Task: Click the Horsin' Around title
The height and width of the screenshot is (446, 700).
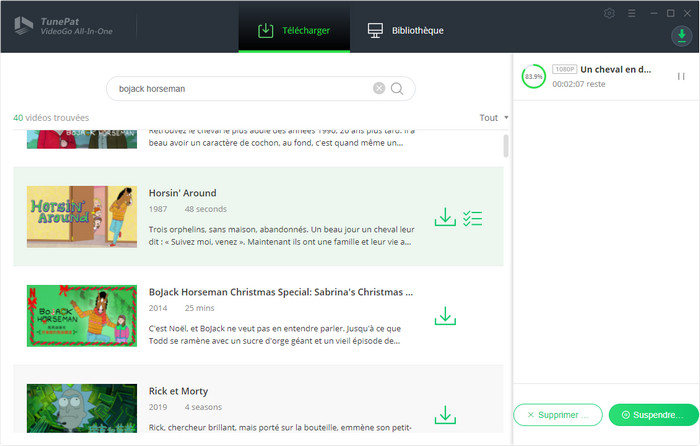Action: [183, 193]
